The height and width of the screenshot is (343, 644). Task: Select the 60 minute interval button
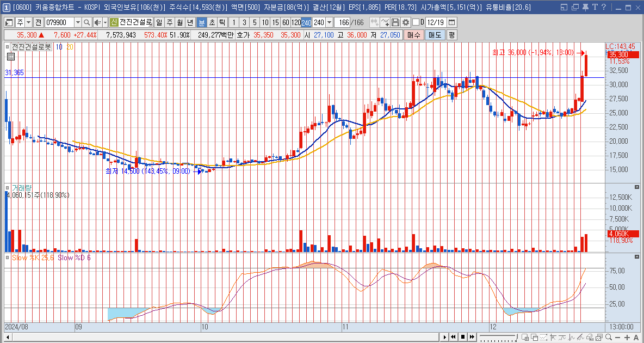(x=286, y=23)
